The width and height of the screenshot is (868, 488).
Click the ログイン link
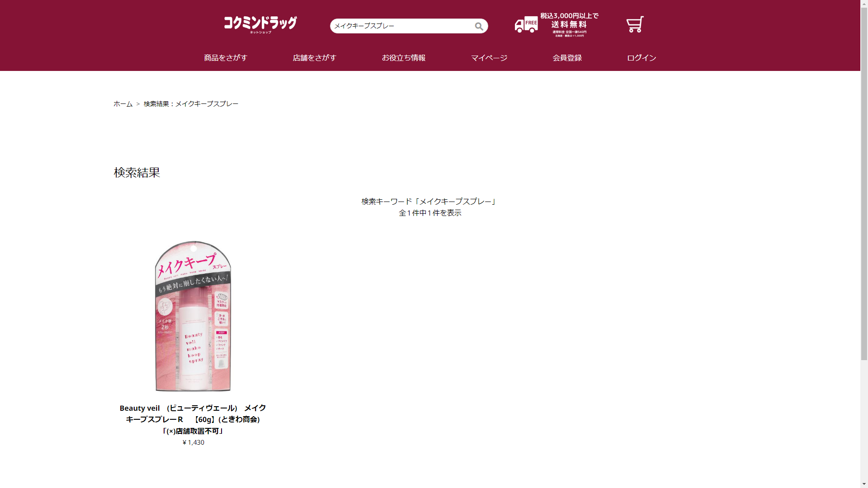click(642, 58)
